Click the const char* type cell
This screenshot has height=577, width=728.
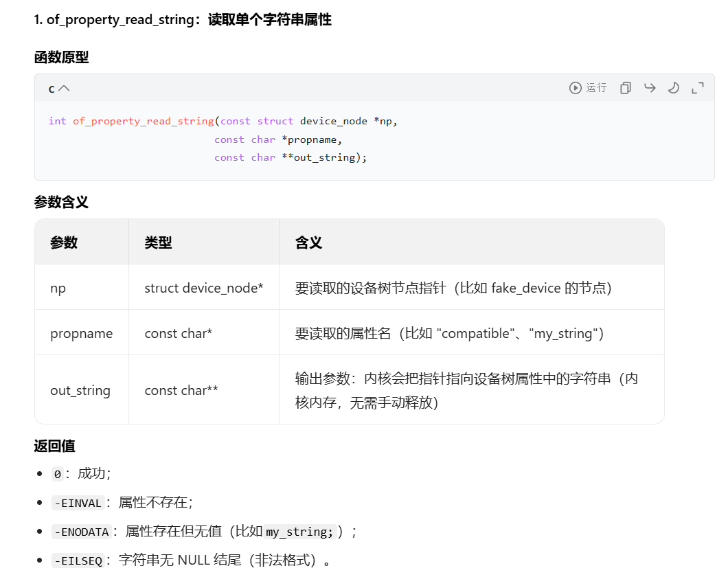pyautogui.click(x=204, y=333)
